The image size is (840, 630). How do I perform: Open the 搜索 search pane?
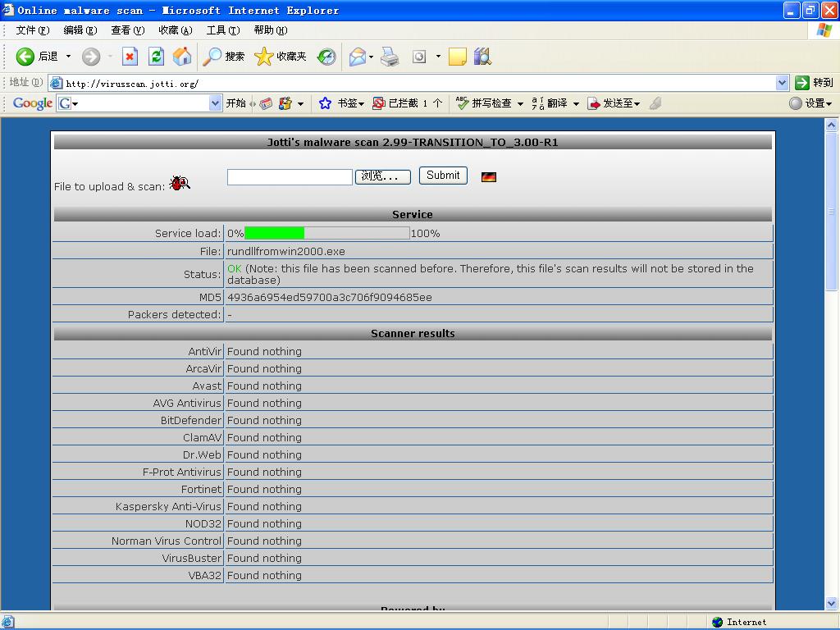(x=223, y=57)
